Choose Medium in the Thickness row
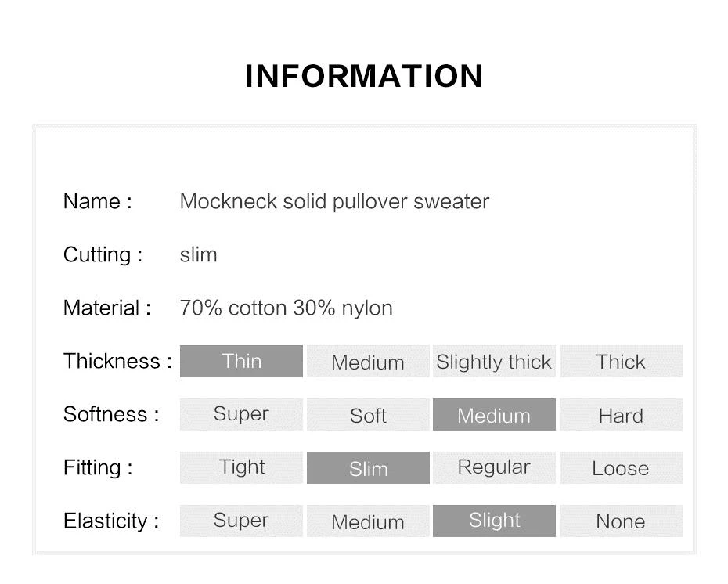Screen dimensions: 728x584 click(368, 361)
